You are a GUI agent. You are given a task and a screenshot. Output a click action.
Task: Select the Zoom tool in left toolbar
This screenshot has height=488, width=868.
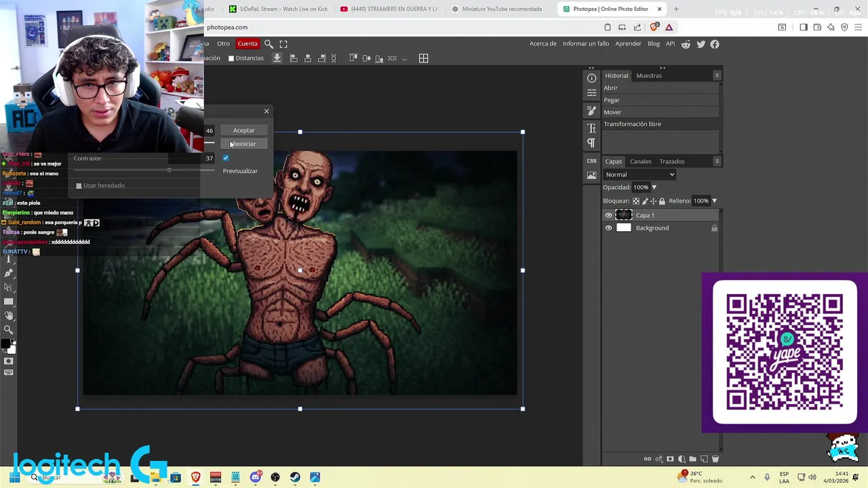(9, 330)
